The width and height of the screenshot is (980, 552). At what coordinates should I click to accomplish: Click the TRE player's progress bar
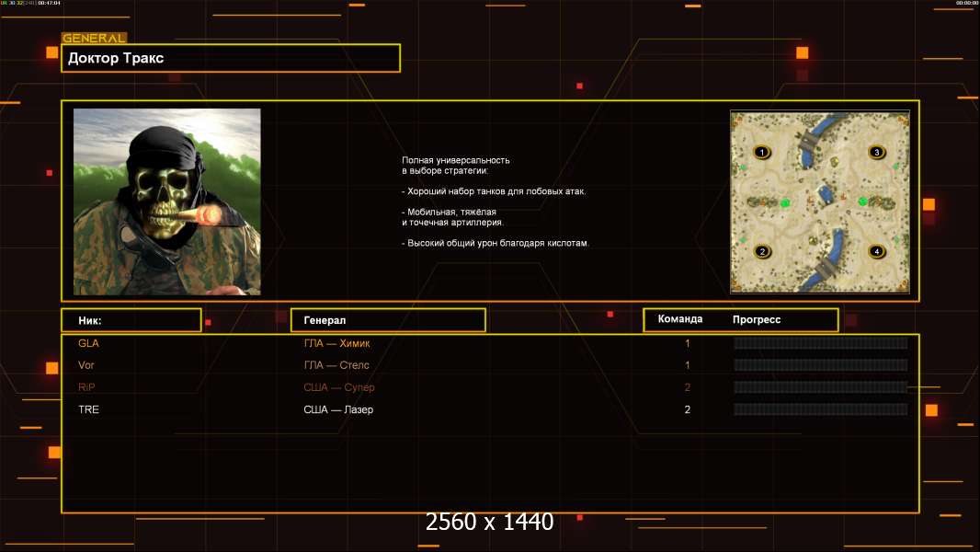pyautogui.click(x=820, y=409)
